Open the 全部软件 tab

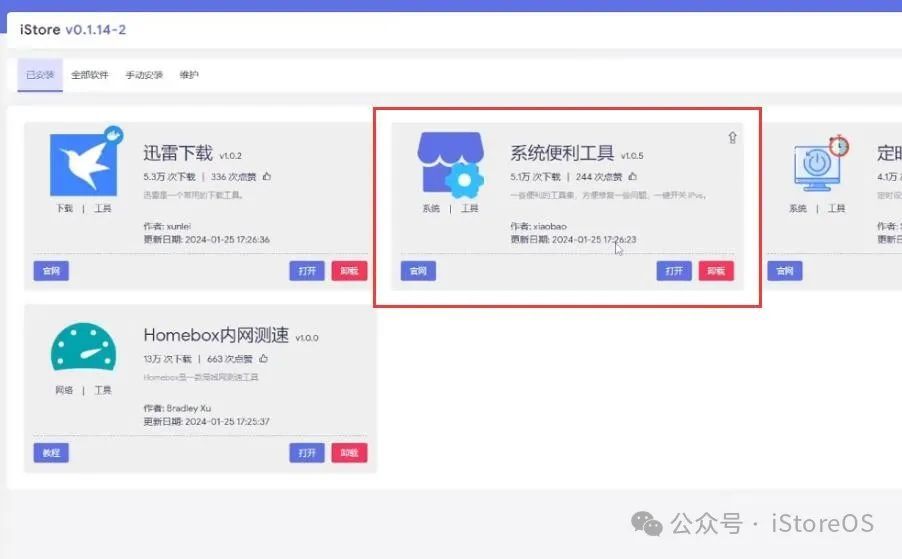[x=90, y=75]
